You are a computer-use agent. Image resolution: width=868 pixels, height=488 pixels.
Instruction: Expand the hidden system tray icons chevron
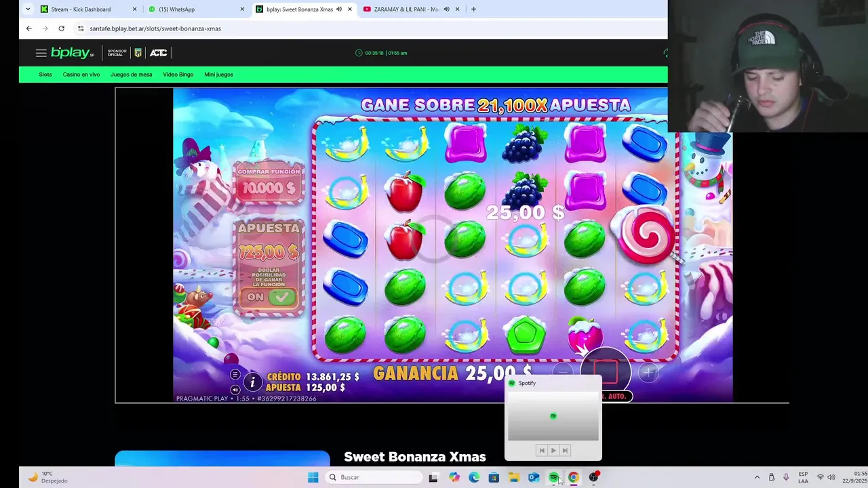point(757,477)
